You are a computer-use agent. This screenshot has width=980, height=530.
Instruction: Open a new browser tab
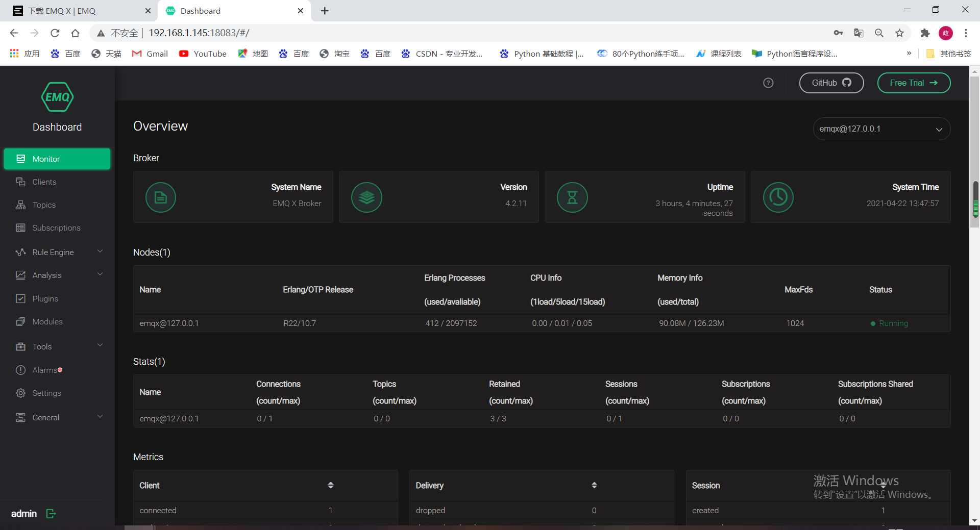[x=325, y=11]
